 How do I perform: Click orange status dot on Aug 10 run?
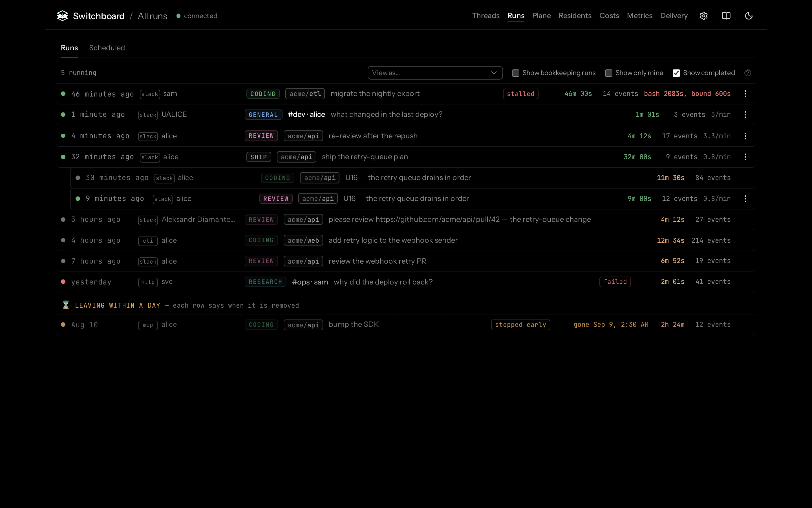[63, 325]
